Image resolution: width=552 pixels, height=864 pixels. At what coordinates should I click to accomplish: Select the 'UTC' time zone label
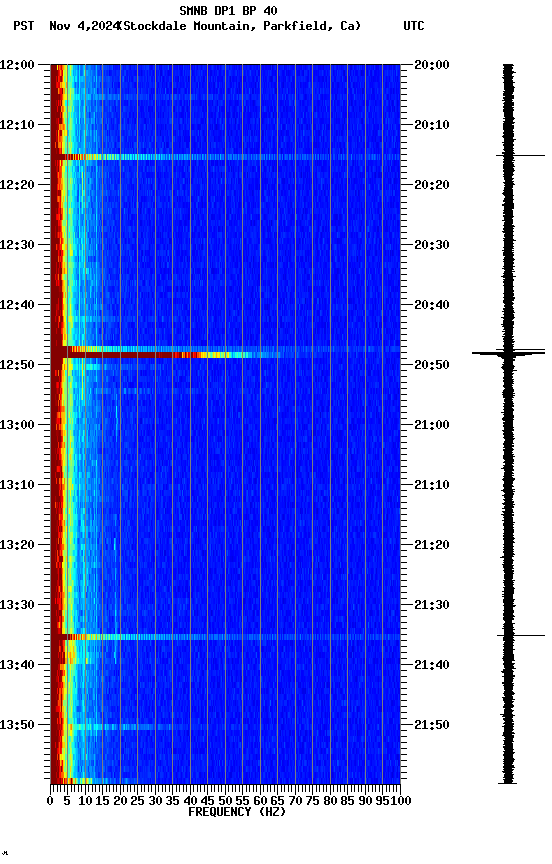coord(414,26)
